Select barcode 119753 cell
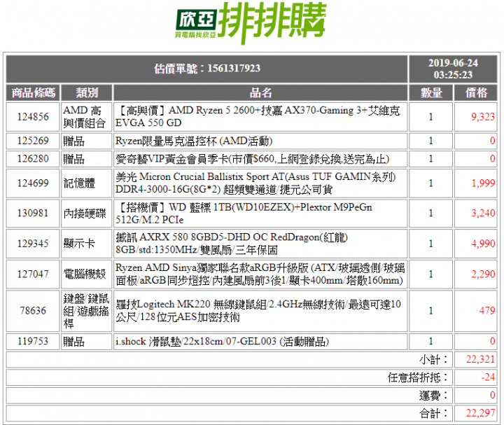The height and width of the screenshot is (425, 504). pyautogui.click(x=33, y=342)
